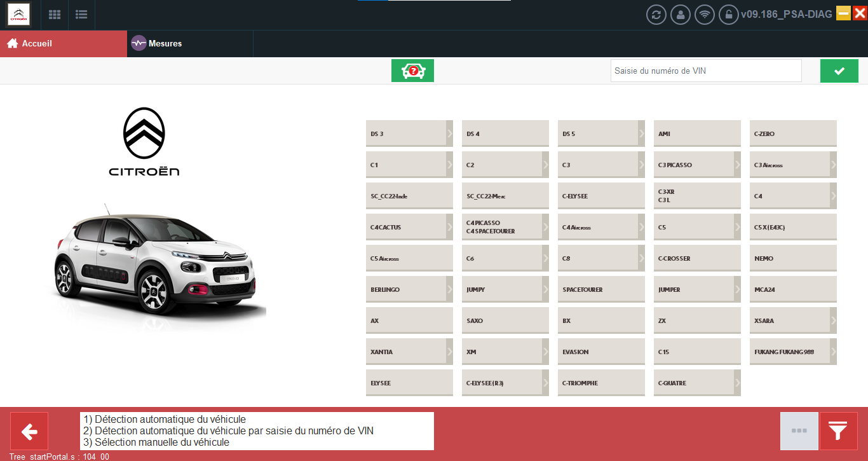Choose the JUMPY vehicle
The image size is (868, 461).
point(505,289)
